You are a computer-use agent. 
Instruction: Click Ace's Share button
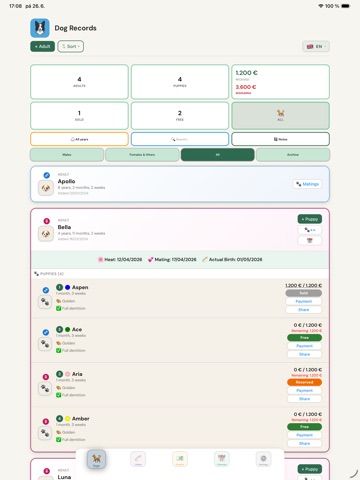pos(304,354)
